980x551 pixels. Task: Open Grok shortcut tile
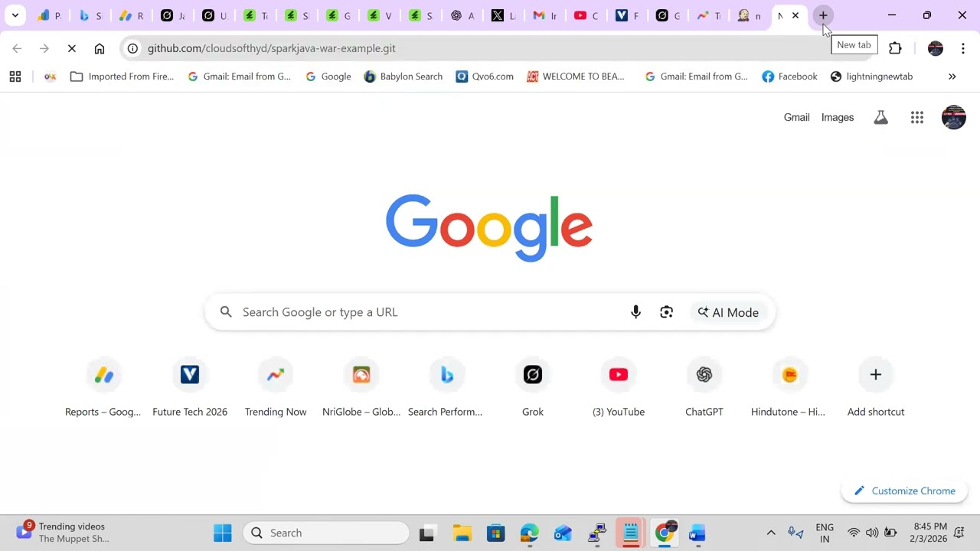coord(533,389)
